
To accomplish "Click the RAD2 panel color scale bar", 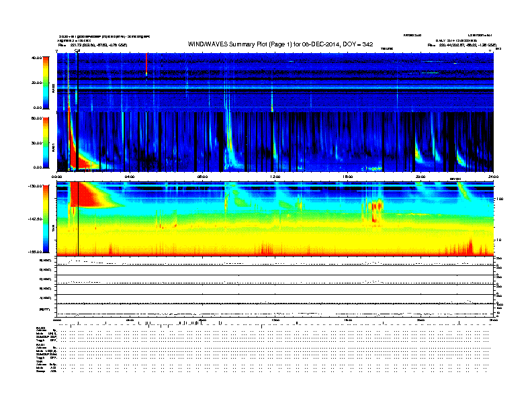I will 46,83.
